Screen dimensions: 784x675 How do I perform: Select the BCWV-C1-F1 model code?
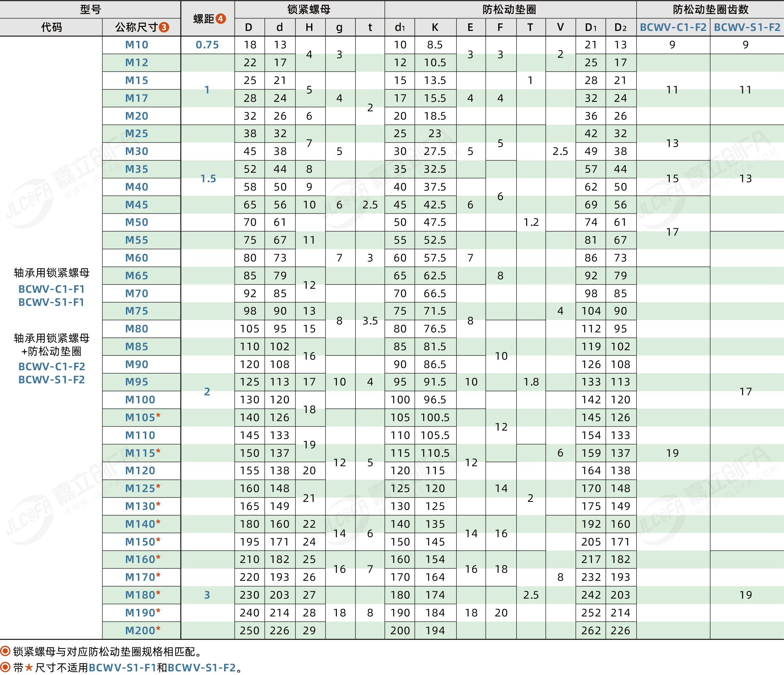(51, 289)
